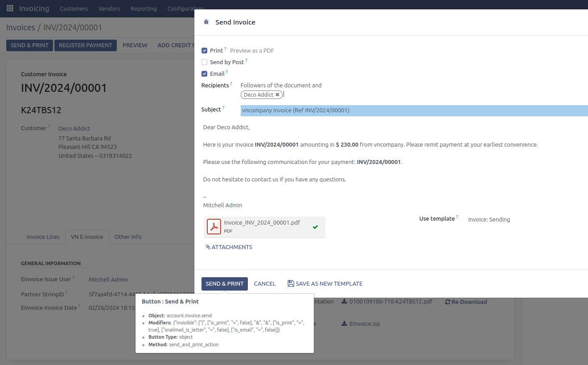Click the floppy disk save template icon
588x365 pixels.
291,283
